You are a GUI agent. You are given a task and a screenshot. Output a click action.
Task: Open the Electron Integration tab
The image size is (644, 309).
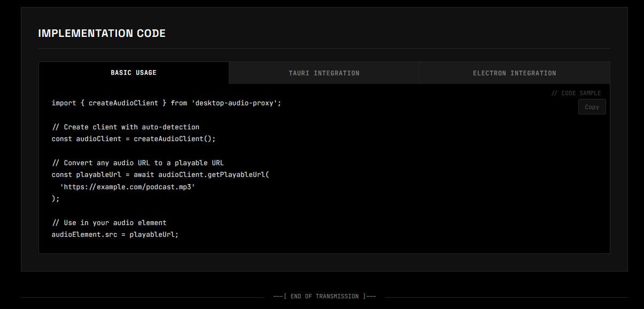tap(514, 72)
